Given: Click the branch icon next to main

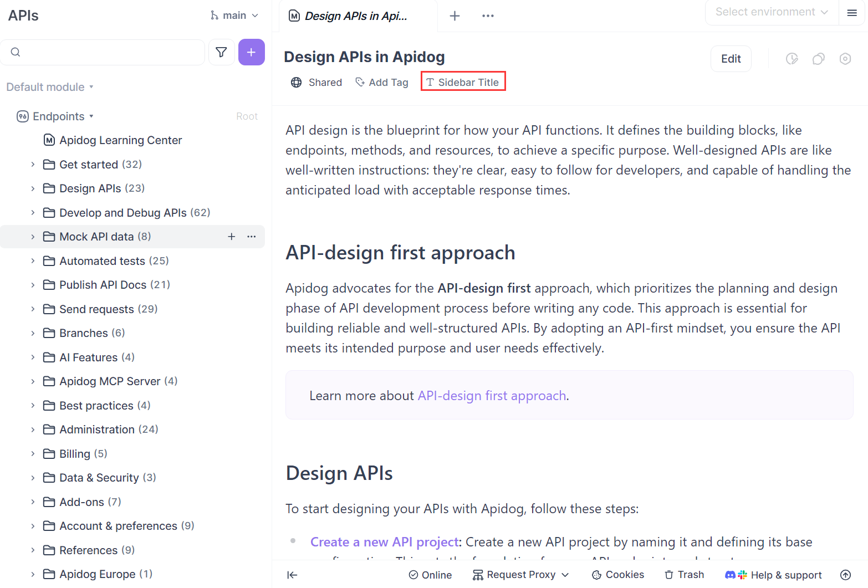Looking at the screenshot, I should 215,16.
